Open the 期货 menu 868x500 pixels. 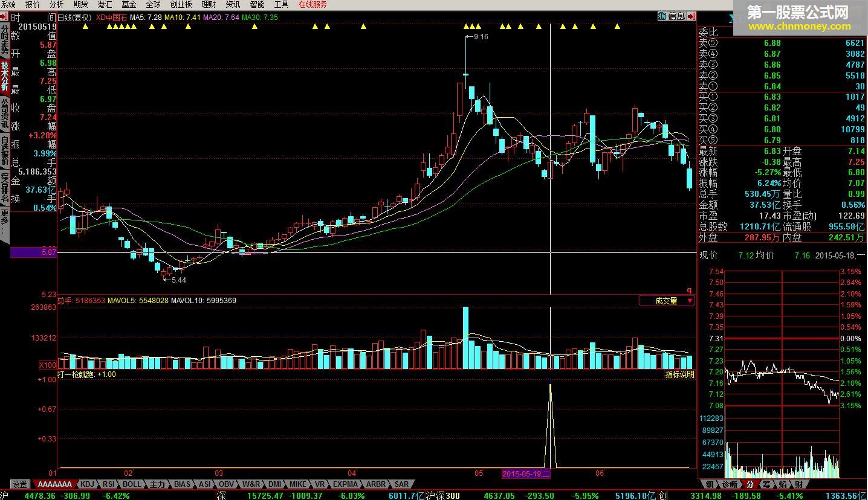click(x=80, y=4)
